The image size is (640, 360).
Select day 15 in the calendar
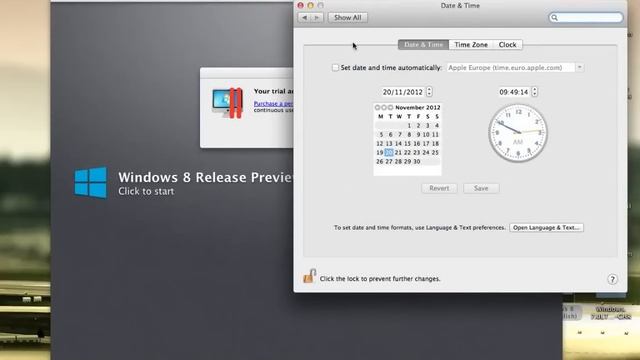click(407, 143)
